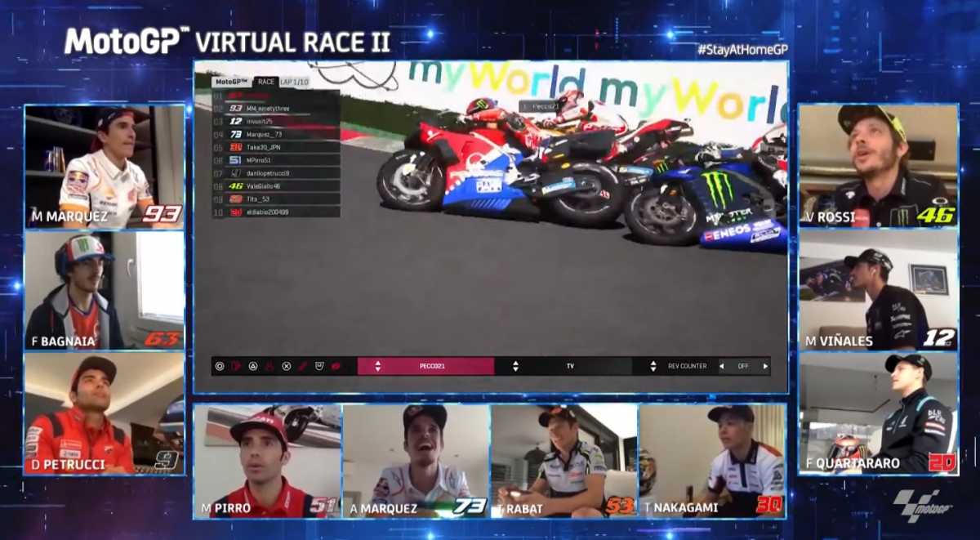The width and height of the screenshot is (980, 540).
Task: Toggle the REV COUNTER OFF value
Action: [743, 366]
